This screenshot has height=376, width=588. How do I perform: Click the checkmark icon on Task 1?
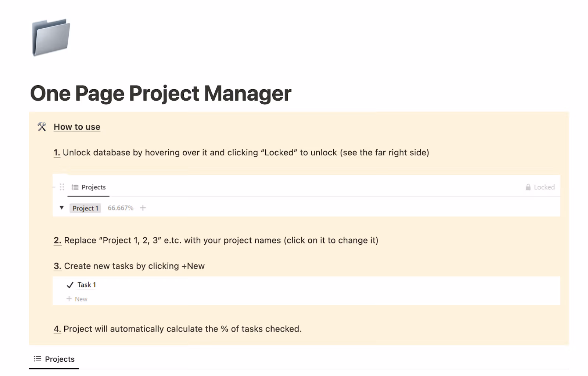pyautogui.click(x=69, y=284)
